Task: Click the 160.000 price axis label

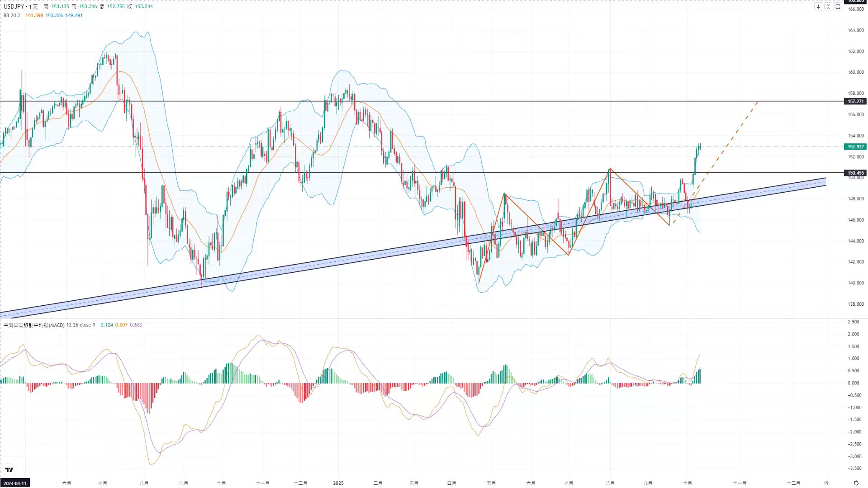Action: tap(855, 72)
